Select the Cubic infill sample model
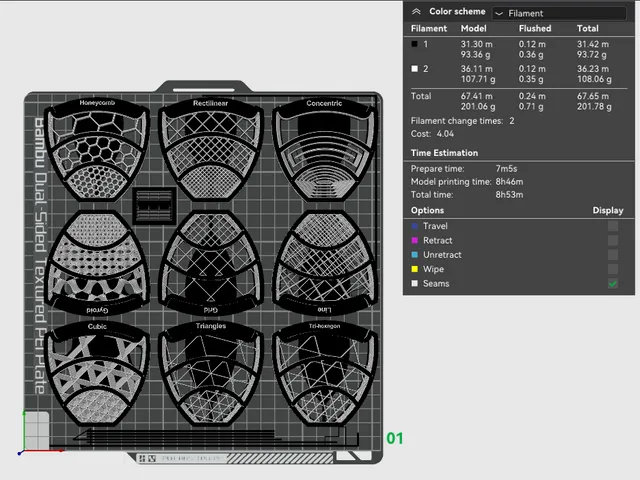Screen dimensions: 640x480 (x=97, y=373)
